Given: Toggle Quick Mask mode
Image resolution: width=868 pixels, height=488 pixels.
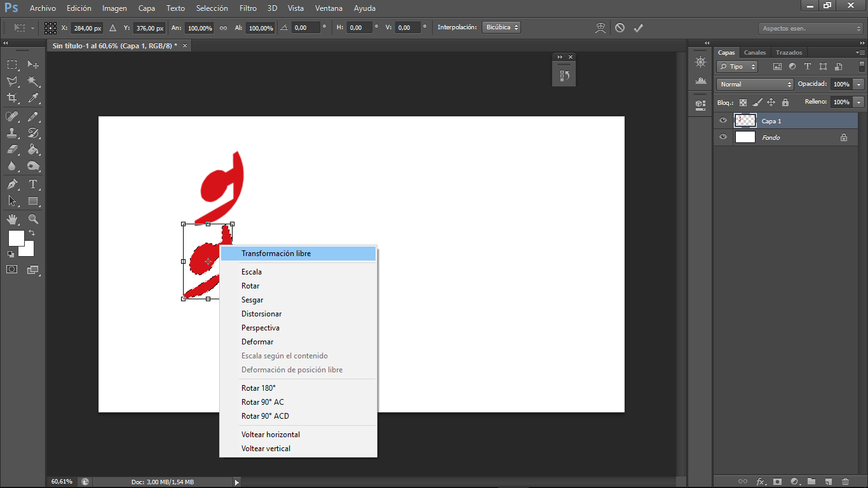Looking at the screenshot, I should 12,269.
